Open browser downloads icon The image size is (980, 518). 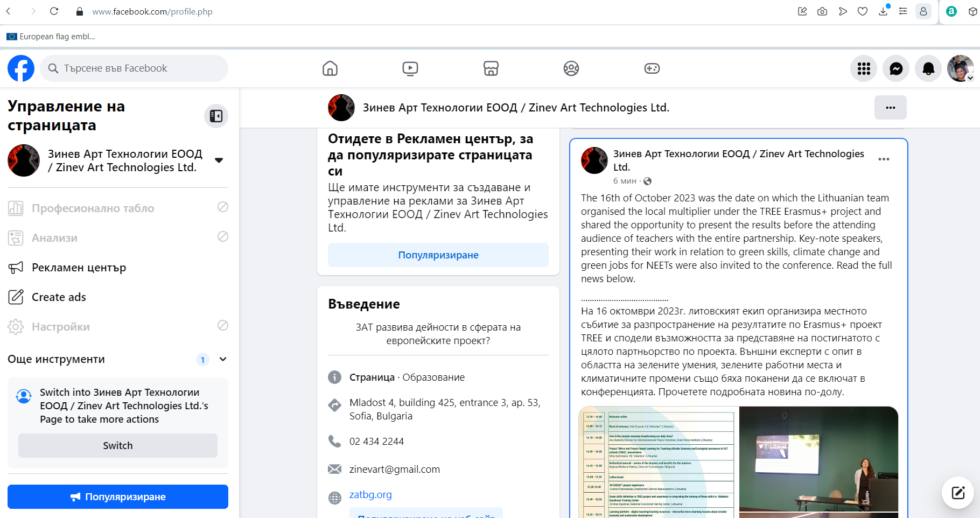[883, 11]
